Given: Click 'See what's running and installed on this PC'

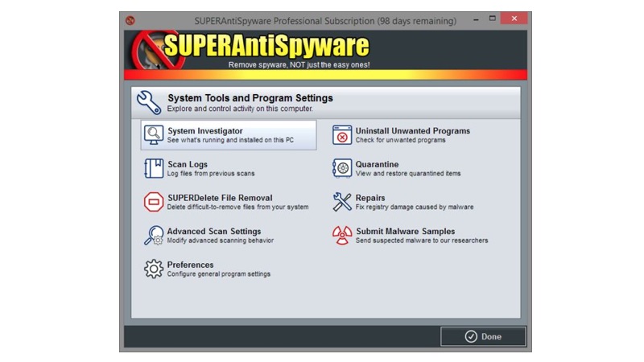Looking at the screenshot, I should [x=230, y=140].
